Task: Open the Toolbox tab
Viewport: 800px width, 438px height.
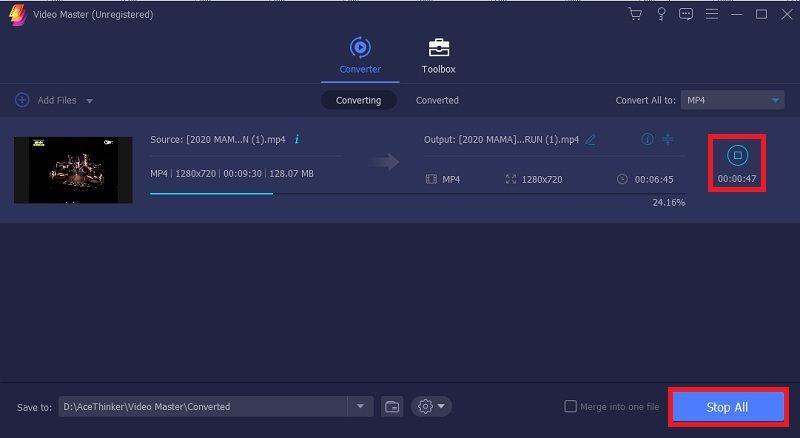Action: click(438, 55)
